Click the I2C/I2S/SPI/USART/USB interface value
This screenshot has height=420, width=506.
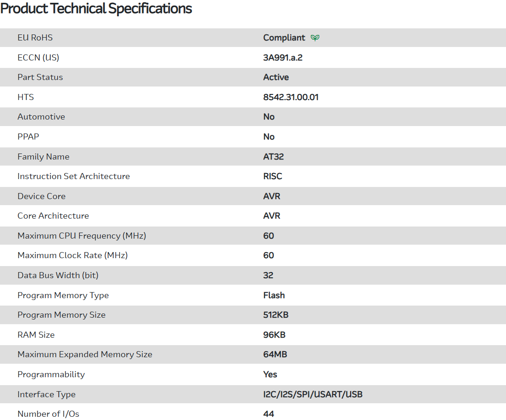[x=313, y=394]
